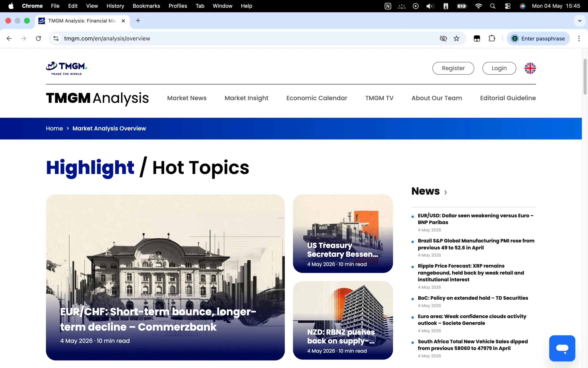
Task: Click Home in the breadcrumb
Action: (x=54, y=129)
